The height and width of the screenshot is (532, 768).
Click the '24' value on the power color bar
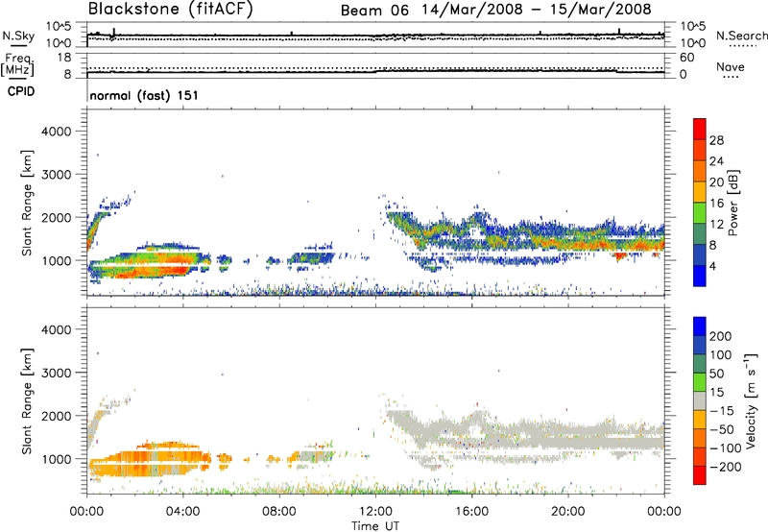tap(716, 161)
